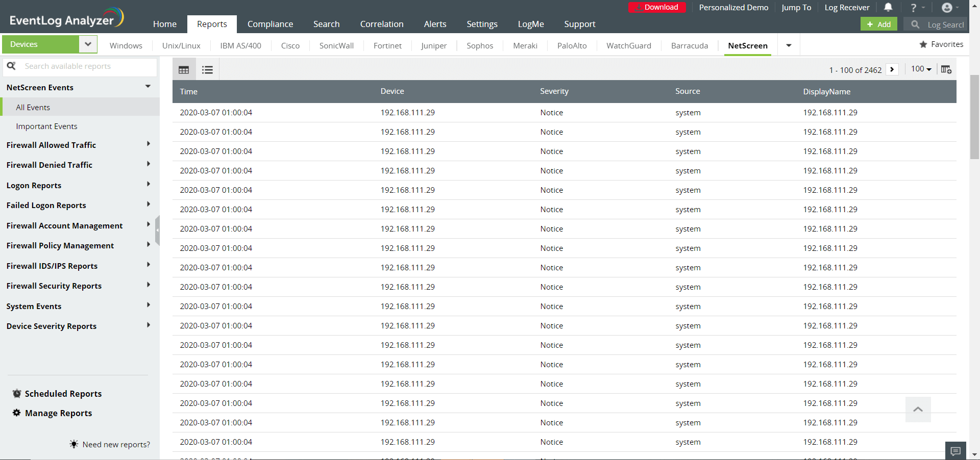
Task: Open the column chooser icon
Action: pyautogui.click(x=946, y=69)
